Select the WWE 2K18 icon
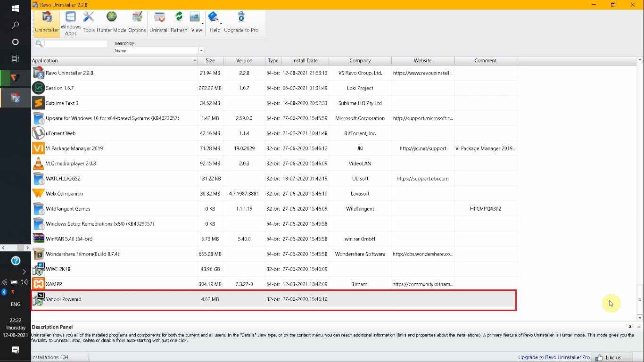The height and width of the screenshot is (362, 644). click(38, 269)
